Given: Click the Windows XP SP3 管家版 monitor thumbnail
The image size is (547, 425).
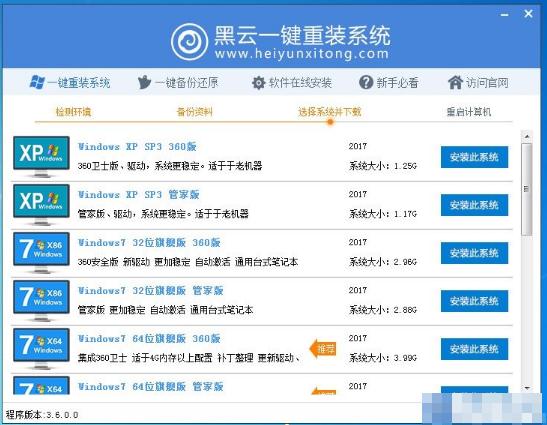Looking at the screenshot, I should [x=41, y=205].
